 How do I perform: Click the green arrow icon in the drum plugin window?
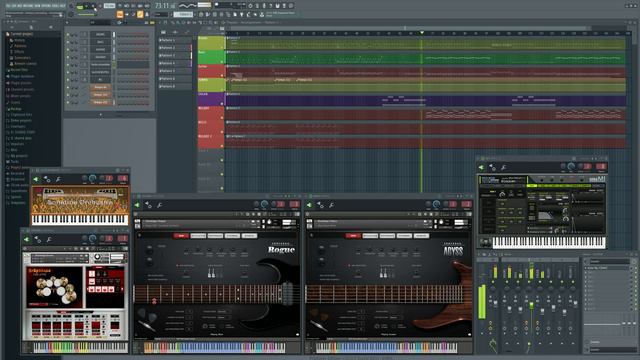tap(27, 239)
